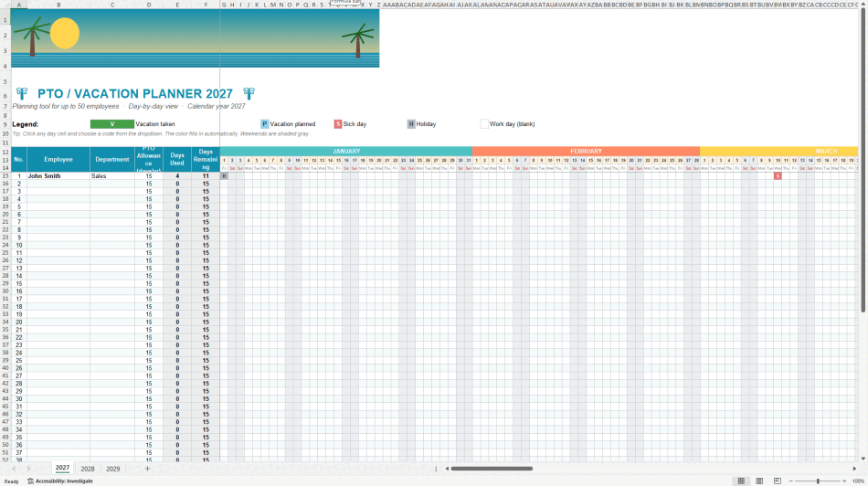Image resolution: width=868 pixels, height=486 pixels.
Task: Click the planning tool subtitle text
Action: click(x=129, y=106)
